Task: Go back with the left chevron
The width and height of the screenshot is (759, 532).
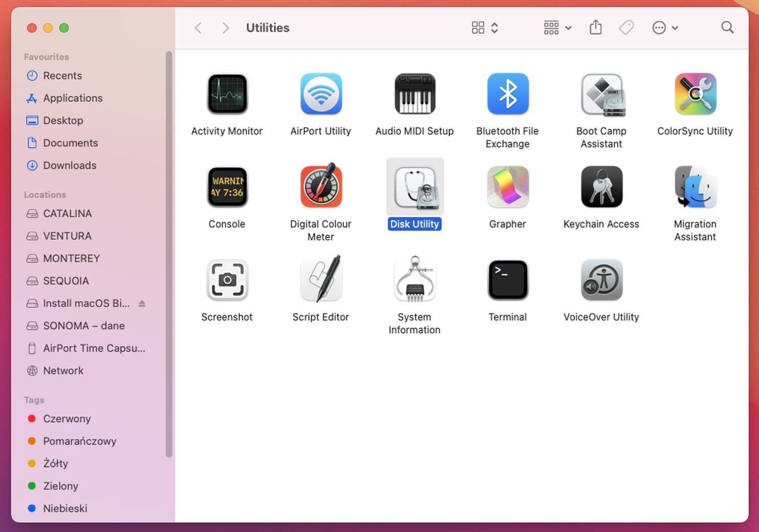Action: [198, 28]
